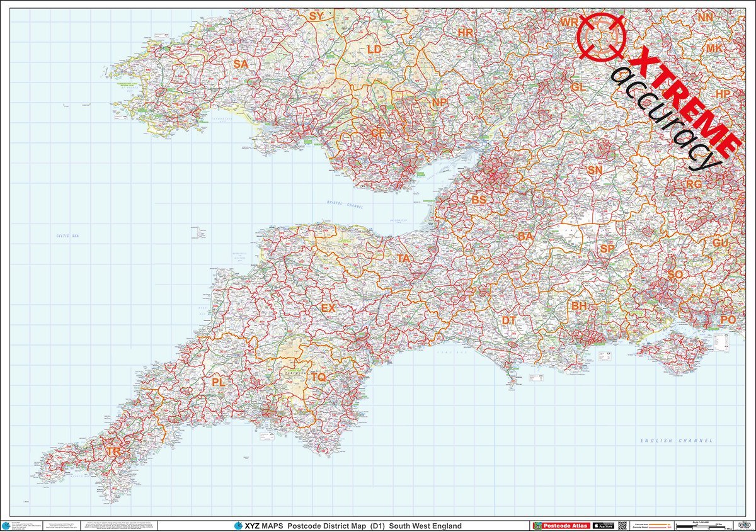Click the App Store download badge

click(602, 526)
